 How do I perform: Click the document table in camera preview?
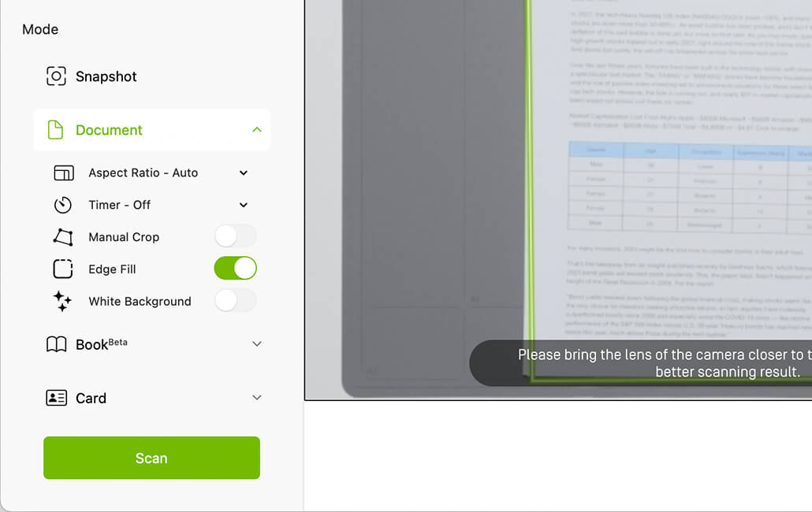point(690,187)
